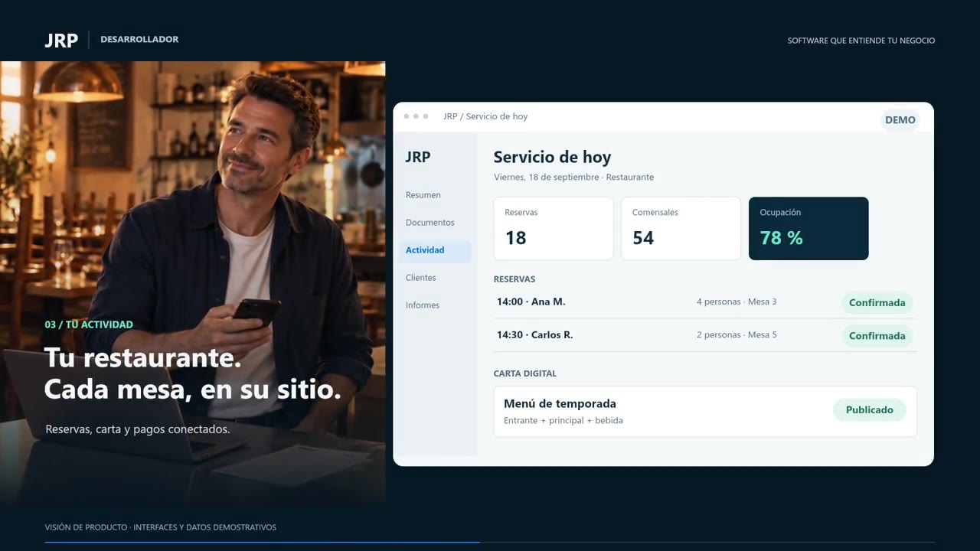Click the Servicio de hoy heading
Image resolution: width=980 pixels, height=551 pixels.
point(552,157)
